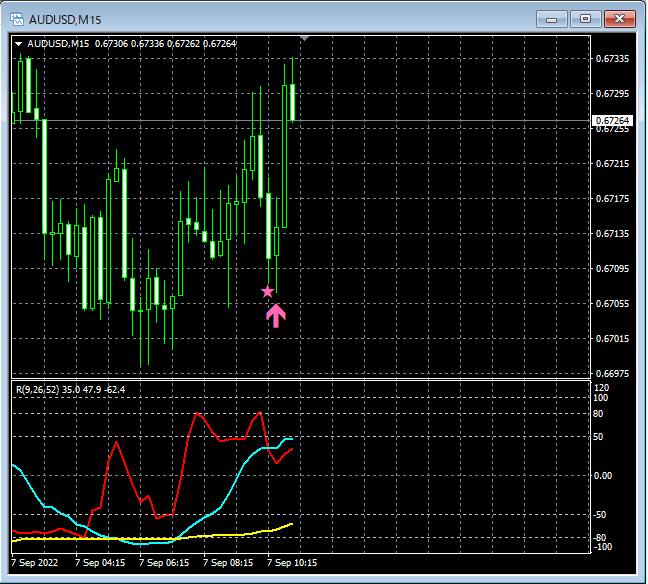This screenshot has height=584, width=648.
Task: Click price scale value 0.67015
Action: tap(612, 339)
